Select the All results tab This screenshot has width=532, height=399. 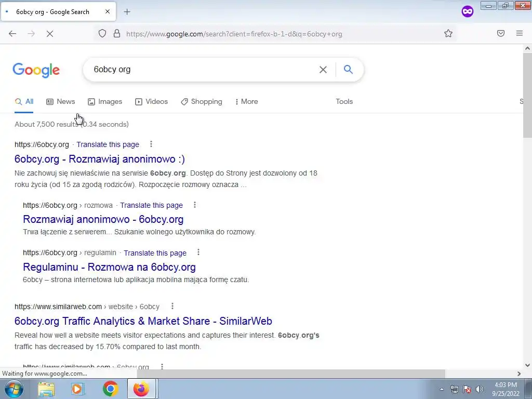coord(24,101)
